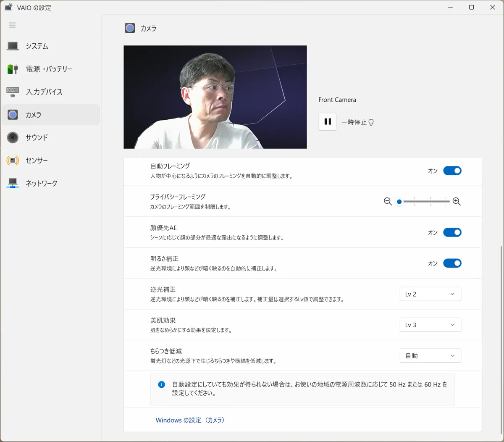
Task: Minimize the VAIO の設定 window
Action: click(450, 7)
